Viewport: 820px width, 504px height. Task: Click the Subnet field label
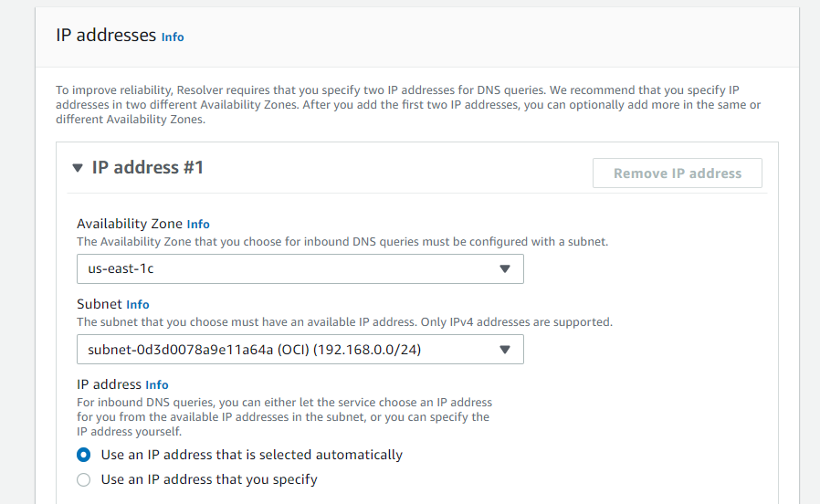pyautogui.click(x=99, y=304)
